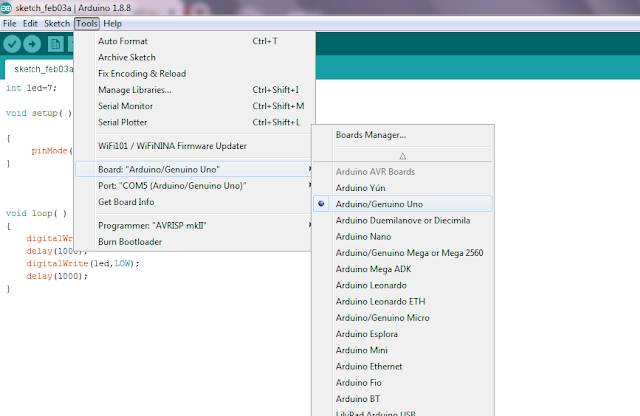Click Get Board Info
Viewport: 640px width, 416px height.
pos(194,202)
